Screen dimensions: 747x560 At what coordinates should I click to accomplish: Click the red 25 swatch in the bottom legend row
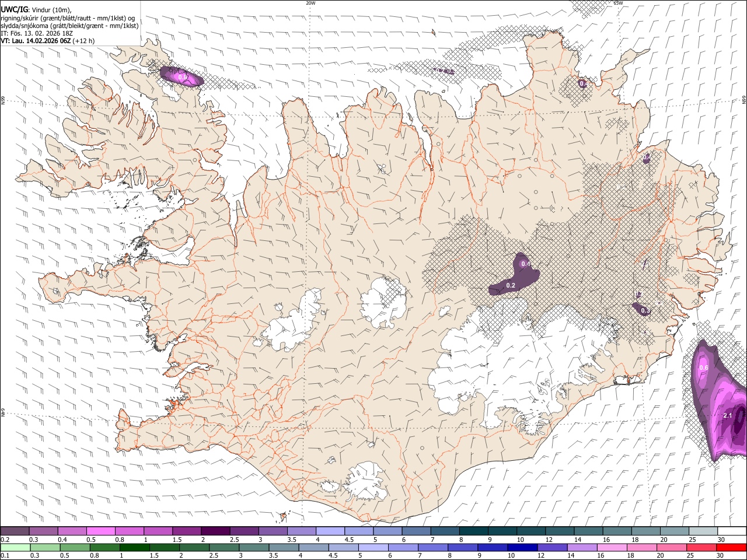tap(701, 547)
